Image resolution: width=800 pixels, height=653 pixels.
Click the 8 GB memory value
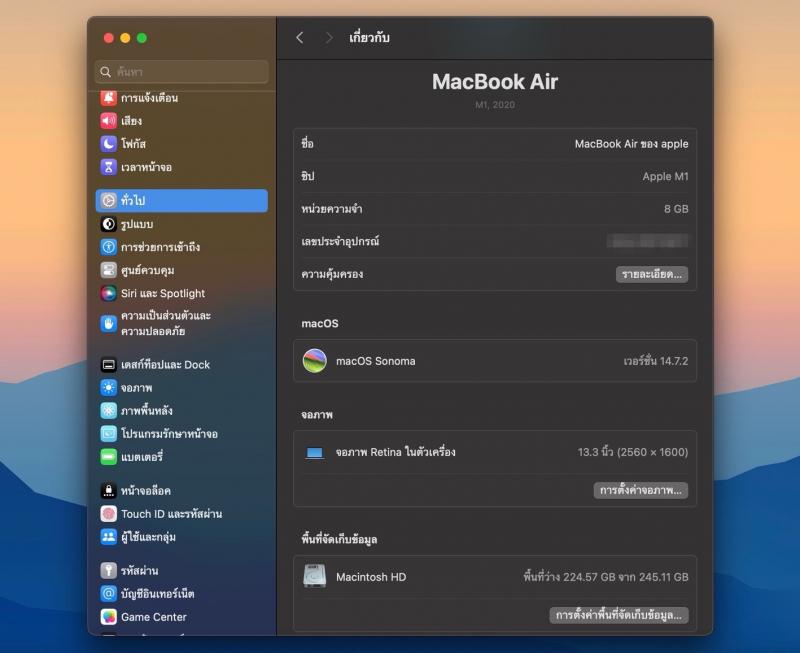pyautogui.click(x=676, y=209)
